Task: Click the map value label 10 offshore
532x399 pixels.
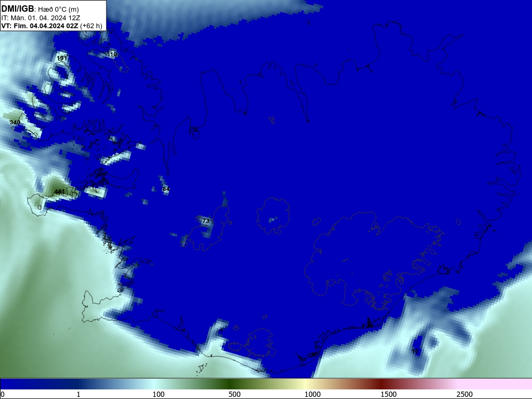Action: [415, 351]
